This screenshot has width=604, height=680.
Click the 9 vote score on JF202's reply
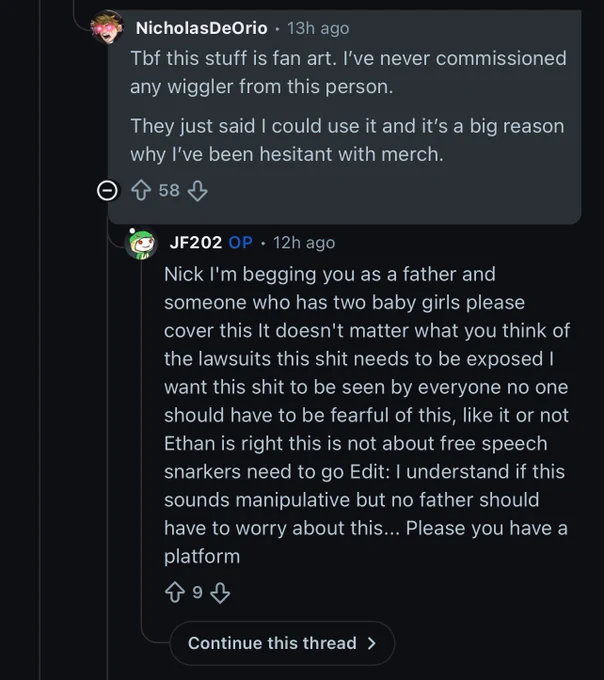pyautogui.click(x=197, y=592)
